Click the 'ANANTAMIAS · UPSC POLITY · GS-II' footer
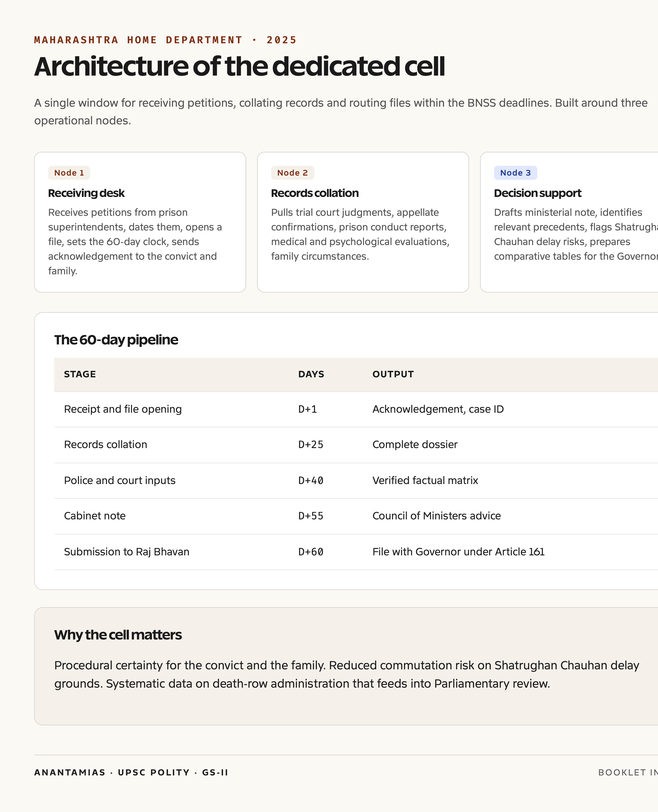 (131, 773)
